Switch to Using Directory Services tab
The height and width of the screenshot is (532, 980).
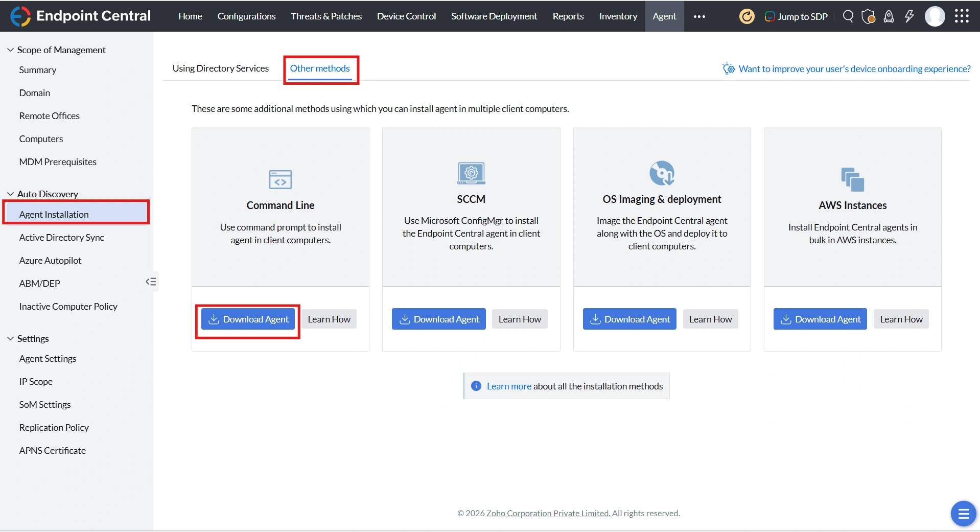point(220,68)
